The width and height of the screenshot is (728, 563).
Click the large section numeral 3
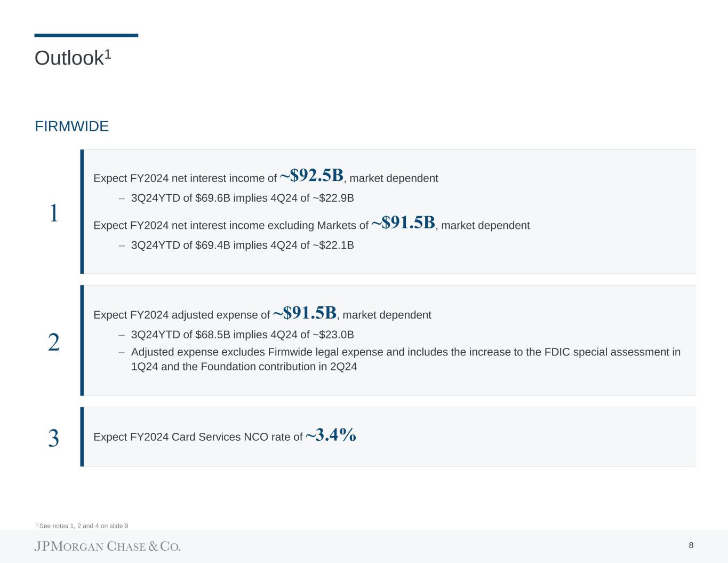(x=53, y=438)
